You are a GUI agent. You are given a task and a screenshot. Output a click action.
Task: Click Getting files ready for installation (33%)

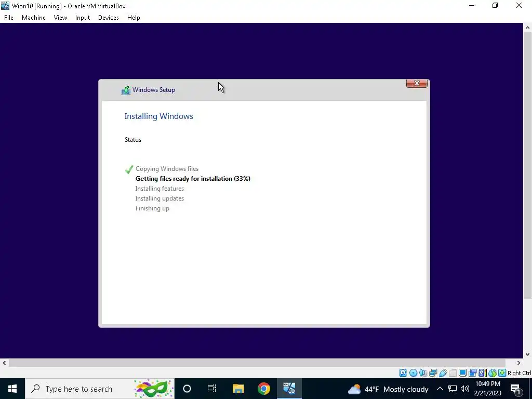point(193,179)
